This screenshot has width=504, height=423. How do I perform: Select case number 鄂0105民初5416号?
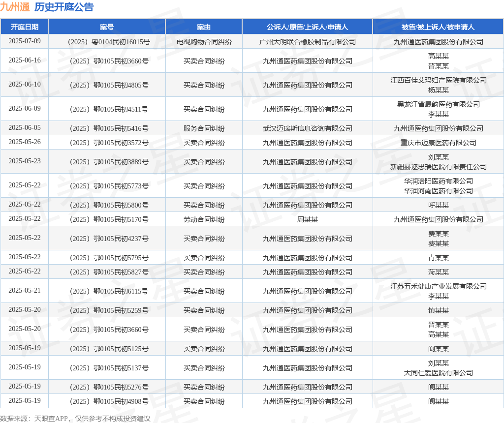point(109,129)
